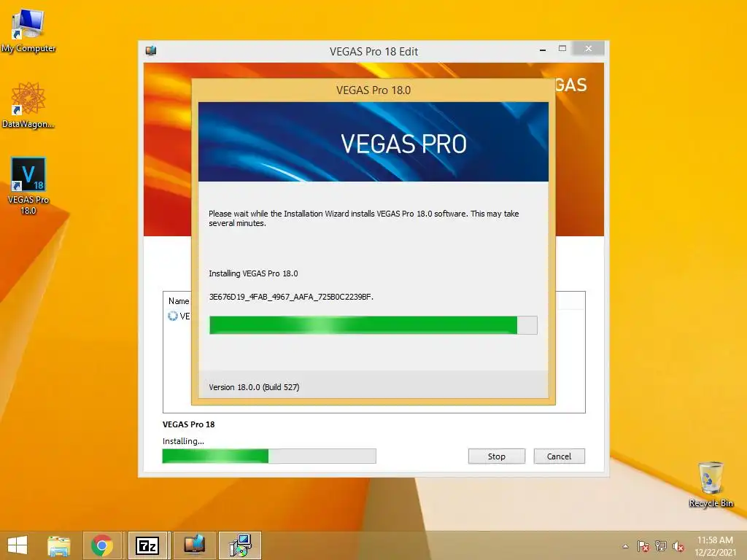Image resolution: width=747 pixels, height=560 pixels.
Task: Maximize the VEGAS Pro 18 Edit window
Action: tap(562, 49)
